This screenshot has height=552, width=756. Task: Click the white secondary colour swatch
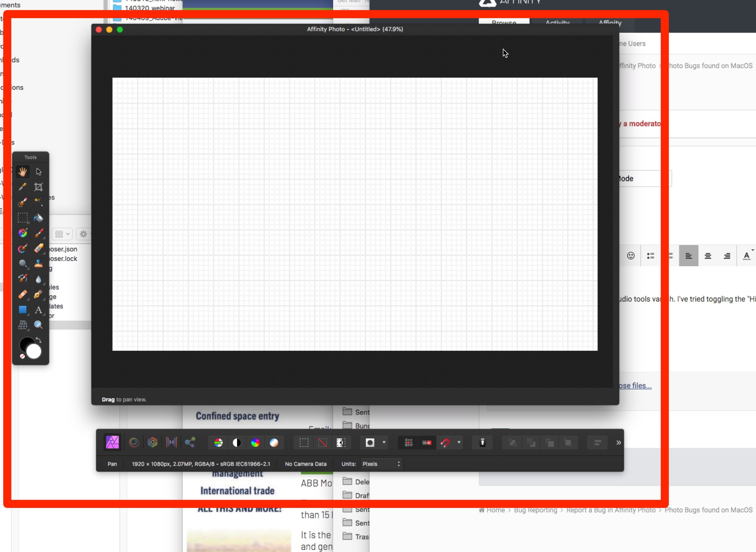tap(34, 352)
